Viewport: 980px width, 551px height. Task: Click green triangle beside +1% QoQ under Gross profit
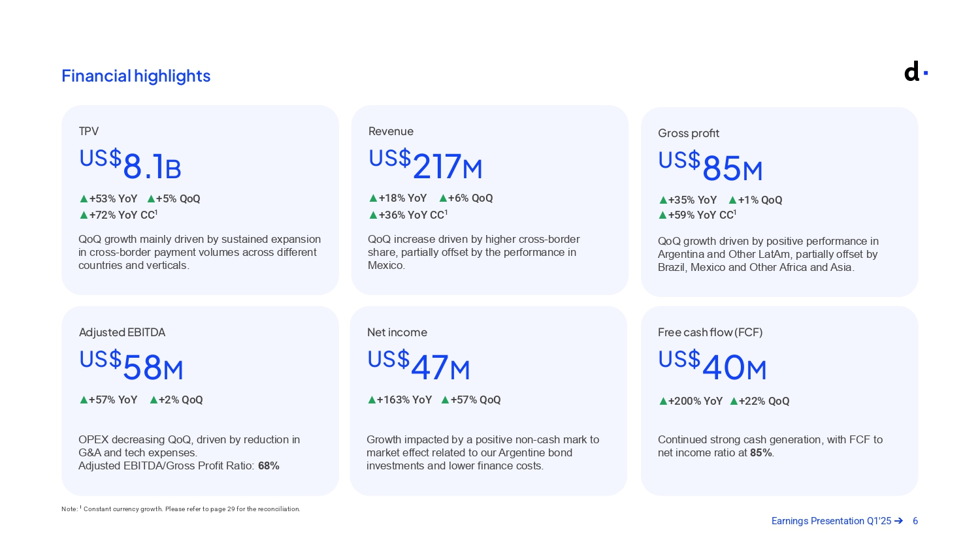[733, 200]
